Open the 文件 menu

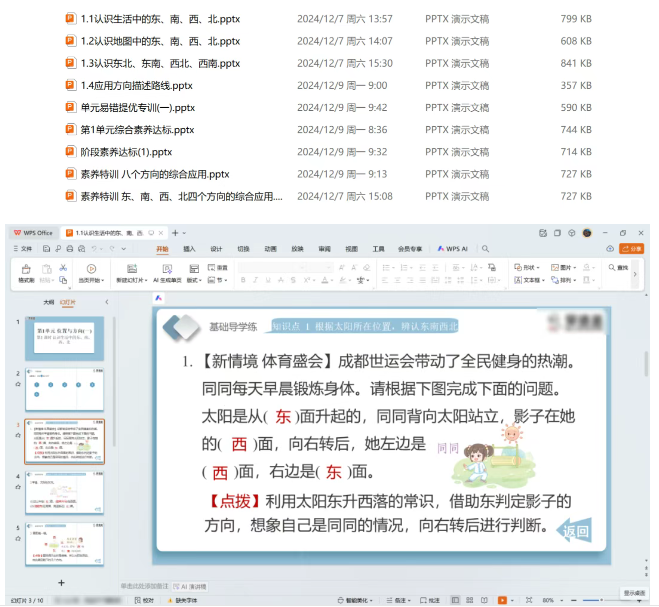point(23,249)
